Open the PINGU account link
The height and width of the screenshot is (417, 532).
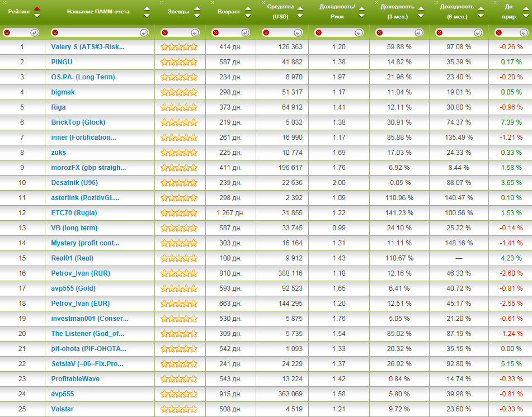(62, 62)
